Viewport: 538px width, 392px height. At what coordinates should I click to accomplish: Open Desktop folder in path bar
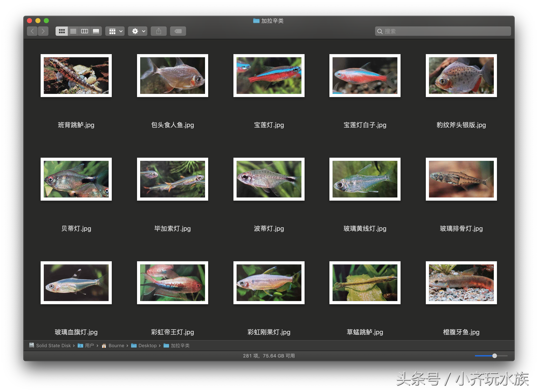144,345
